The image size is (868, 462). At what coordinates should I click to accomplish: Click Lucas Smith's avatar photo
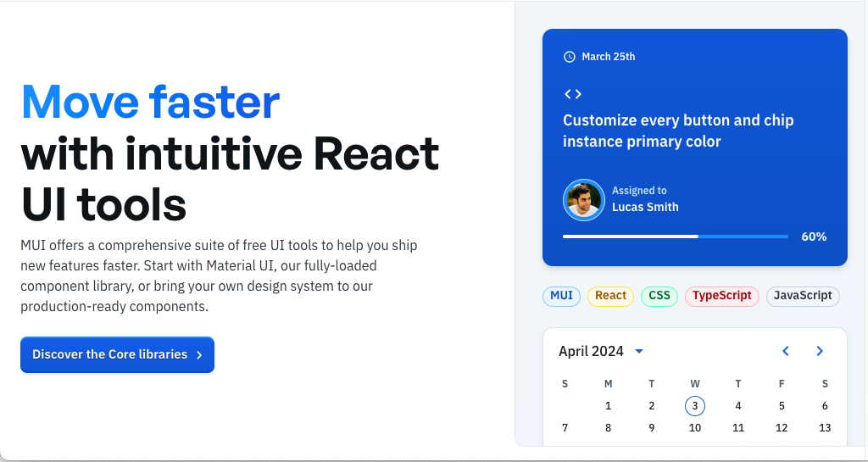pos(583,200)
